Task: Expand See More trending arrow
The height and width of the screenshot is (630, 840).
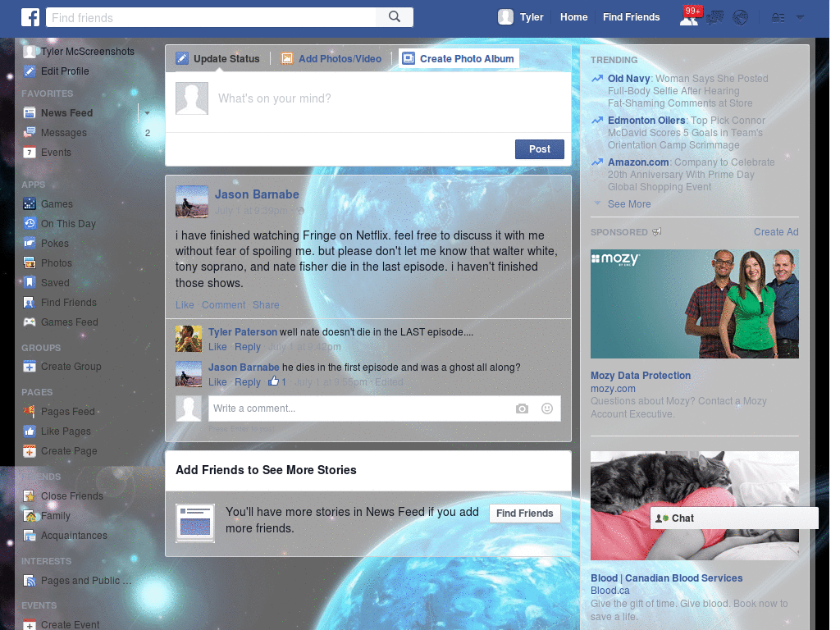Action: pyautogui.click(x=597, y=203)
